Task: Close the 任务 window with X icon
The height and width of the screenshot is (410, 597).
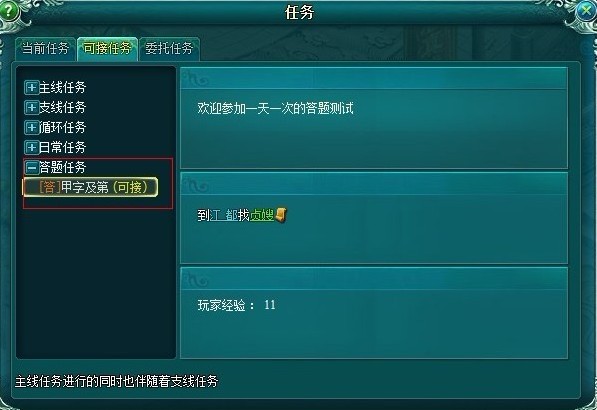Action: click(587, 11)
